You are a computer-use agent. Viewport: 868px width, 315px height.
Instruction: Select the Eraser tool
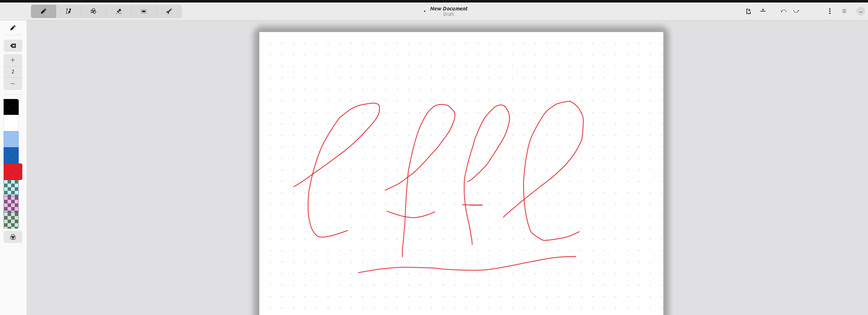(x=119, y=11)
